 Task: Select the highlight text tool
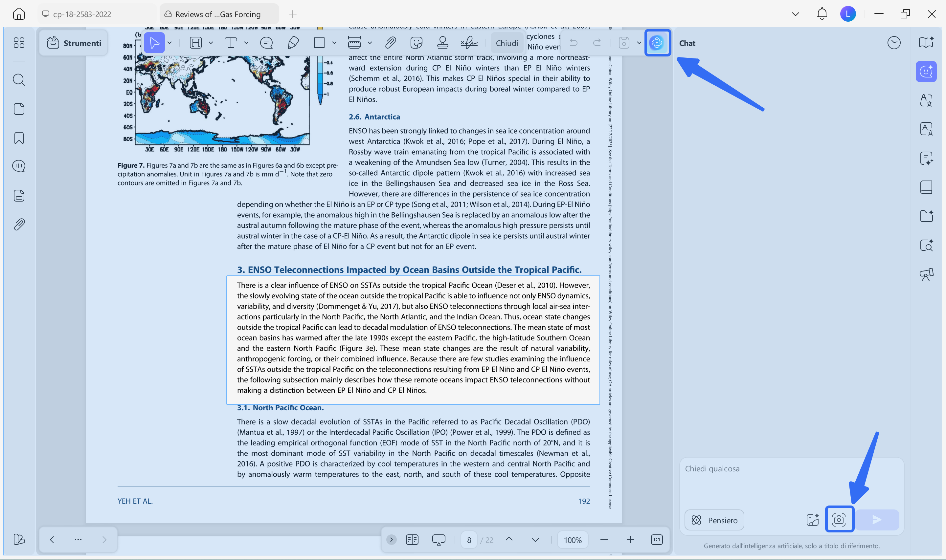(x=195, y=43)
